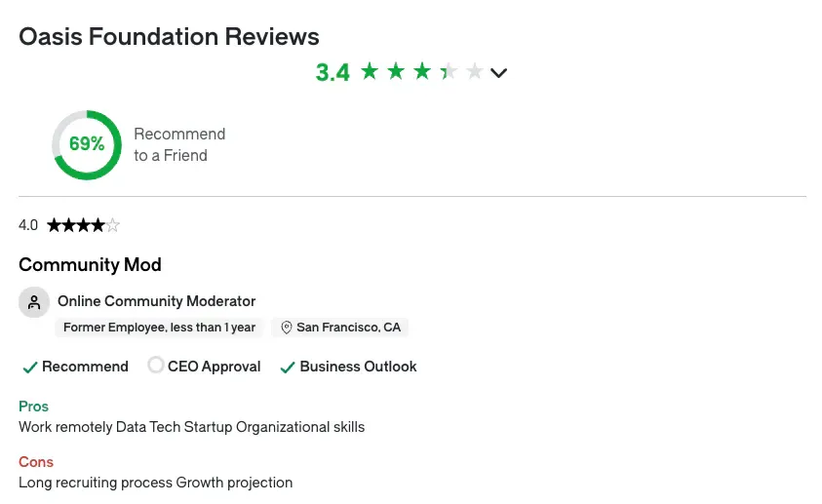Click the Online Community Moderator job title
The width and height of the screenshot is (822, 504).
pyautogui.click(x=156, y=301)
